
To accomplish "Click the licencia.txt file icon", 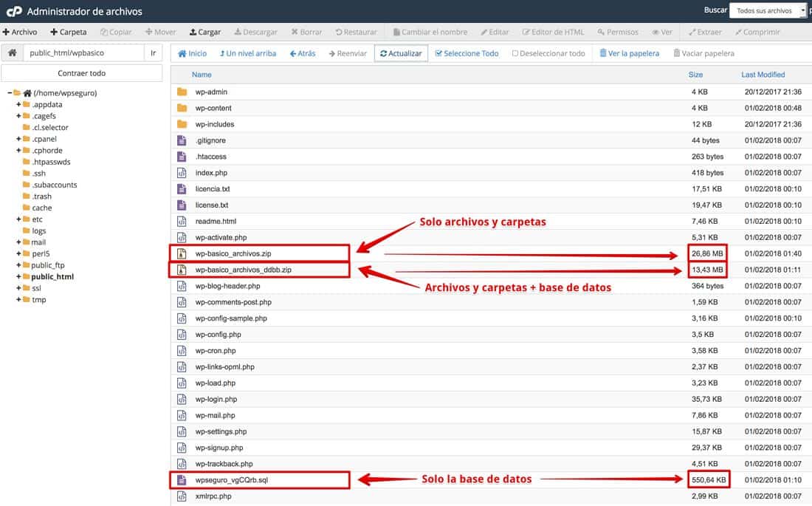I will [x=182, y=188].
